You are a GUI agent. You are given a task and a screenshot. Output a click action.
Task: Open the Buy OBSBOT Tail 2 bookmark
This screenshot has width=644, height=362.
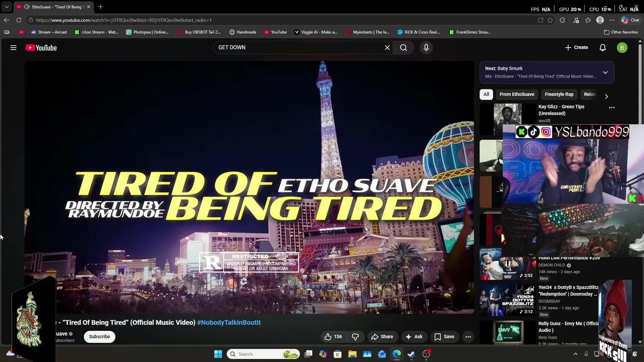pos(199,32)
